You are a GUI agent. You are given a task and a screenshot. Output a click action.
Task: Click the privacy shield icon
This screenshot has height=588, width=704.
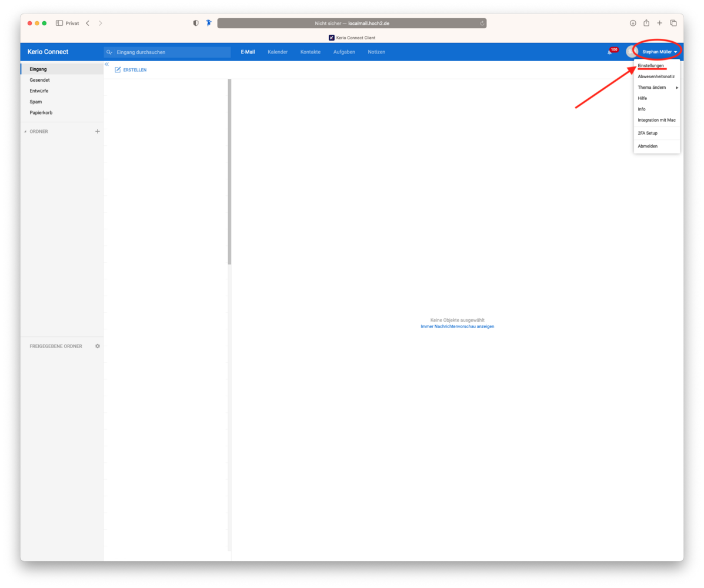tap(196, 23)
